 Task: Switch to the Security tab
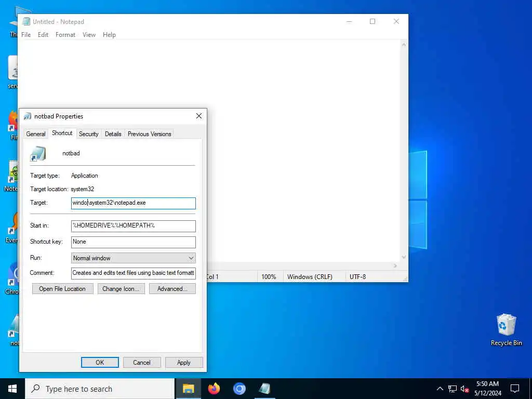coord(88,134)
